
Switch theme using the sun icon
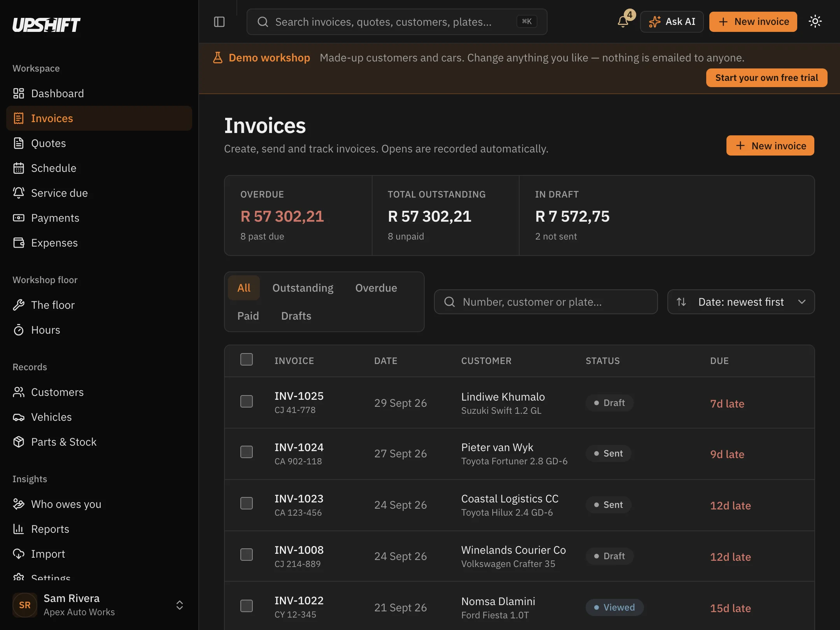(815, 21)
